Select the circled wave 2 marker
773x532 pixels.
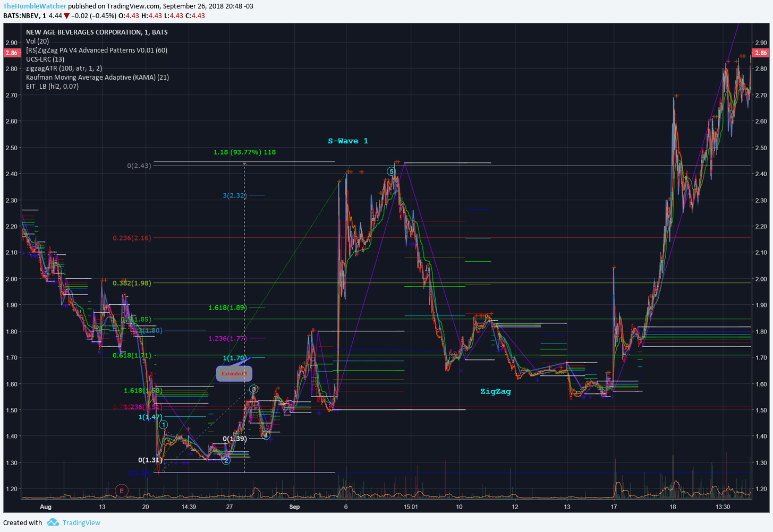click(x=226, y=460)
